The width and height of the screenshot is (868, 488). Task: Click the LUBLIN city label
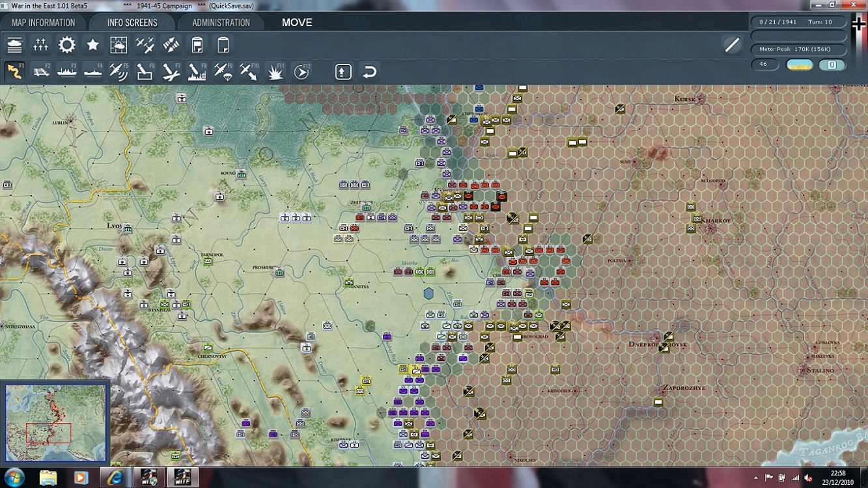[59, 122]
